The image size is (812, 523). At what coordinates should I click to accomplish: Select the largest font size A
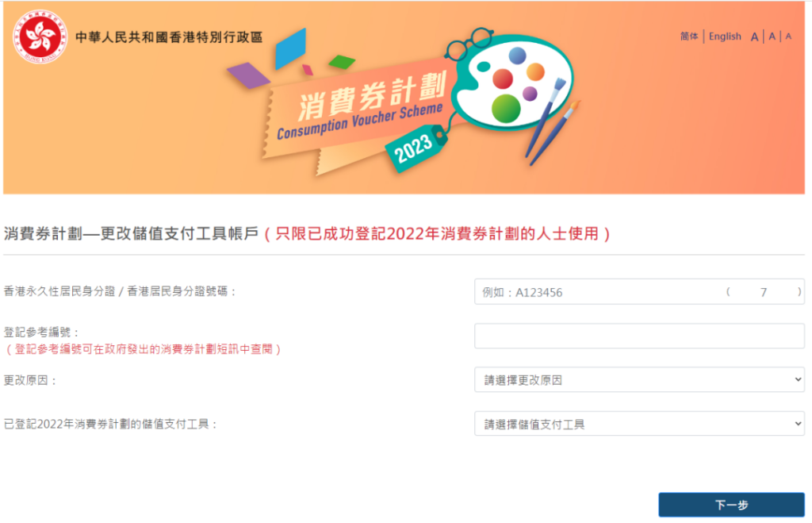(755, 37)
